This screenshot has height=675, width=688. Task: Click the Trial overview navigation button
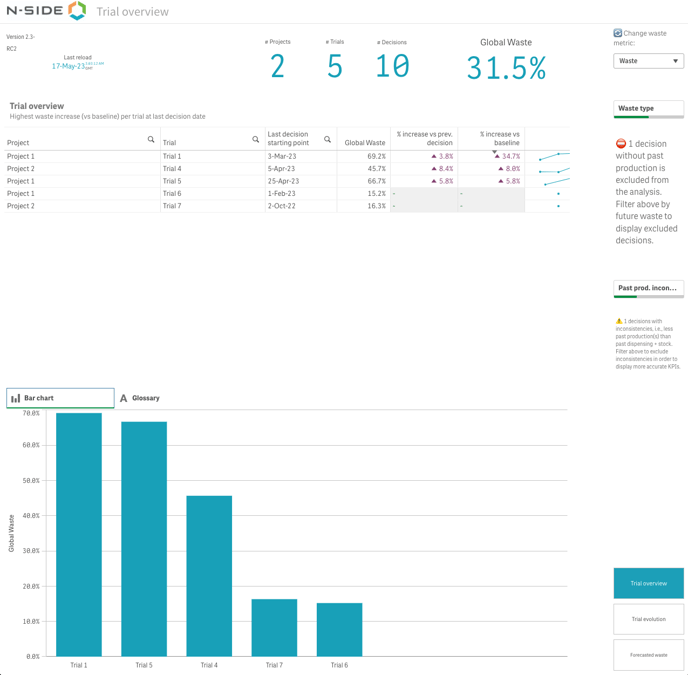(648, 583)
